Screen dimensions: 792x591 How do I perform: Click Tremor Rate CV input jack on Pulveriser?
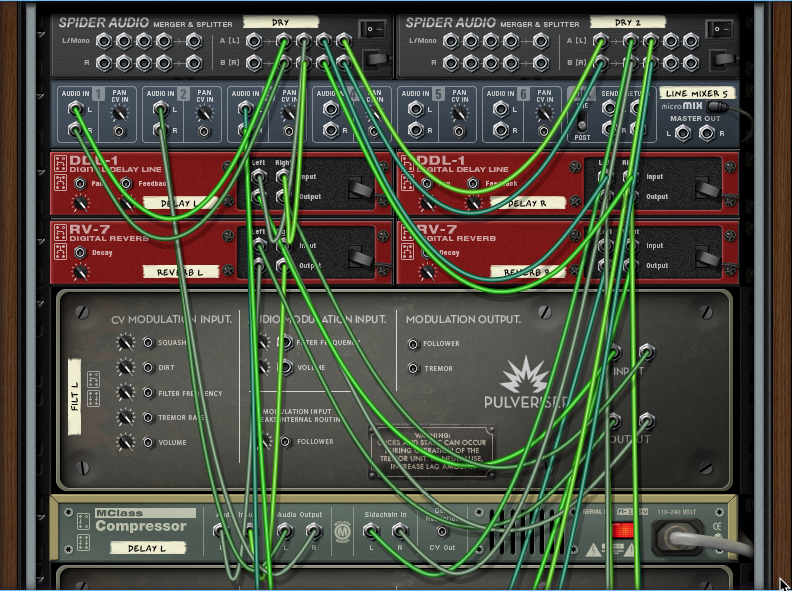(148, 417)
